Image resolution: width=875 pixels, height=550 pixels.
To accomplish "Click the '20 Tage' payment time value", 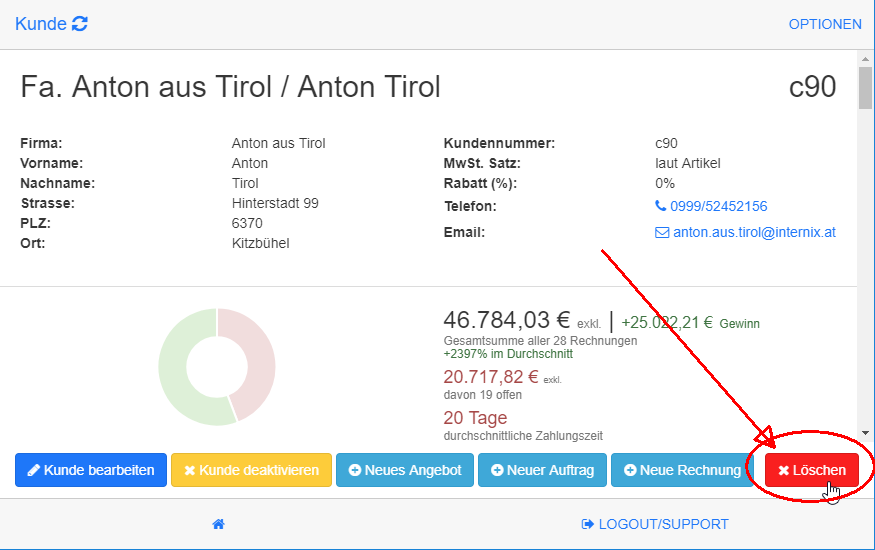I will pyautogui.click(x=475, y=418).
